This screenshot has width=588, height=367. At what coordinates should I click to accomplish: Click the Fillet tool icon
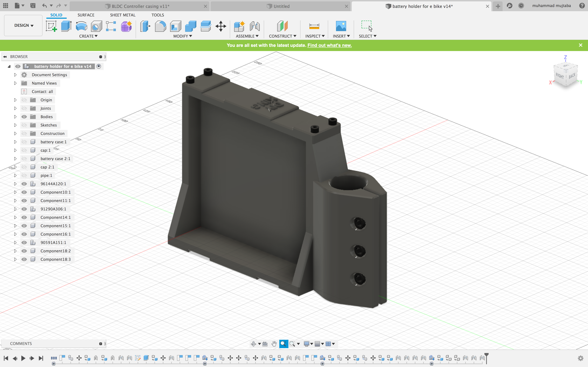160,26
